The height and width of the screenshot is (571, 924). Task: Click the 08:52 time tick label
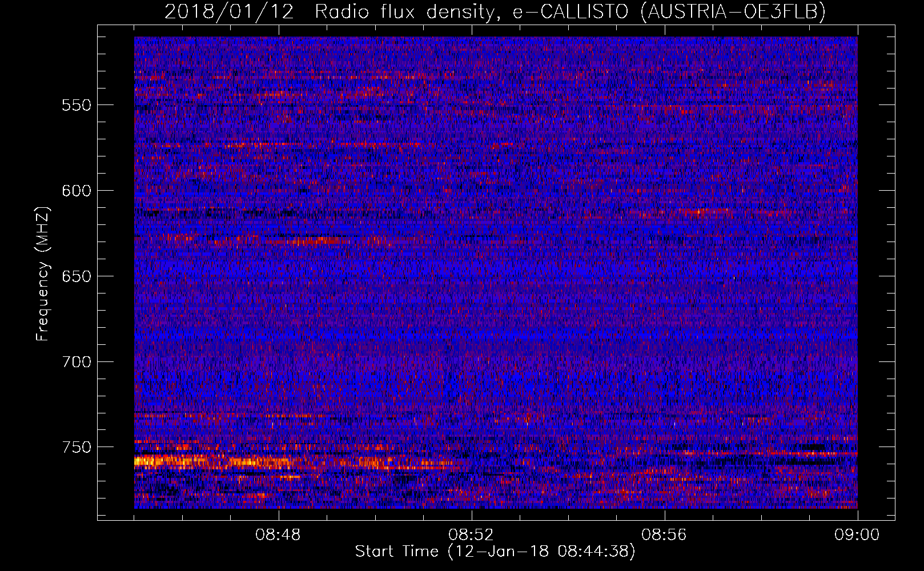(472, 535)
